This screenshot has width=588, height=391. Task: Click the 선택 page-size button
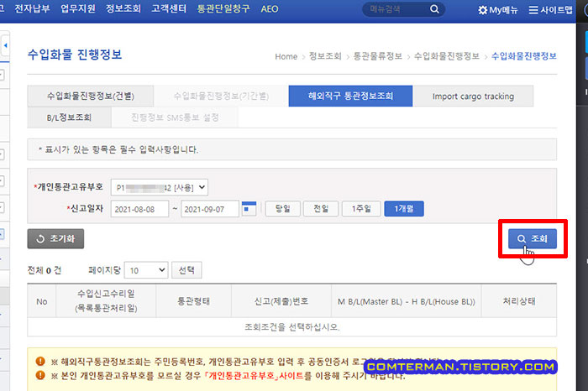(186, 270)
